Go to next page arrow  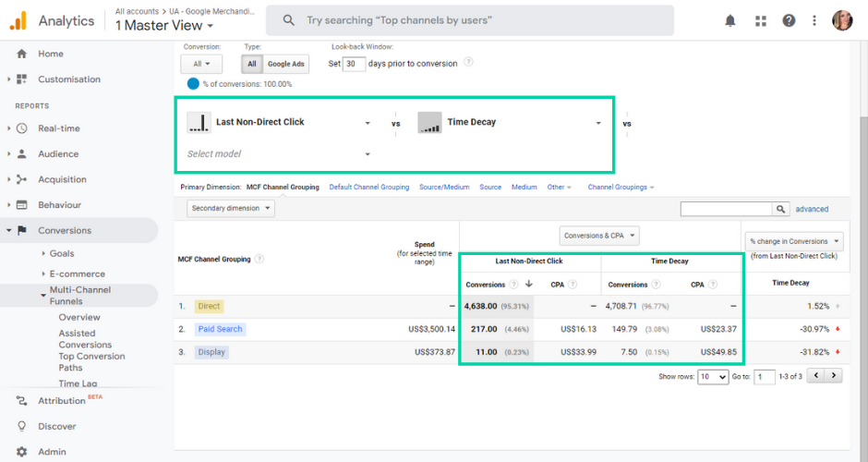pos(834,375)
